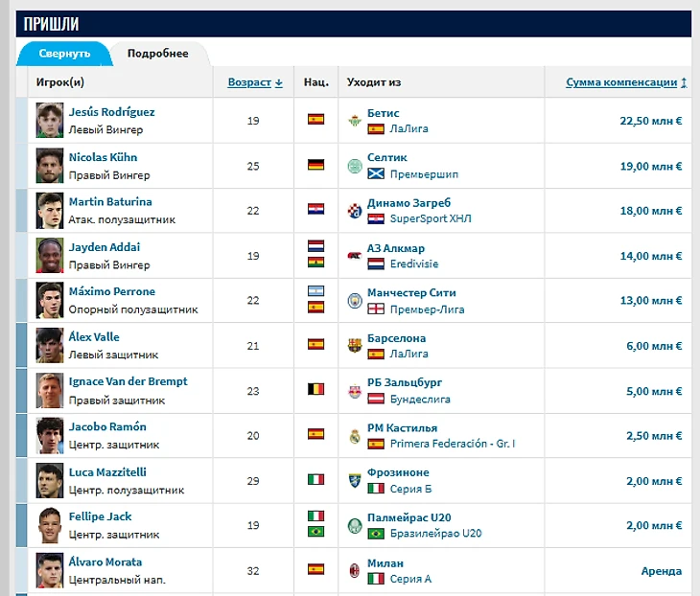700x596 pixels.
Task: Open the Eredivisie league link
Action: coord(414,264)
